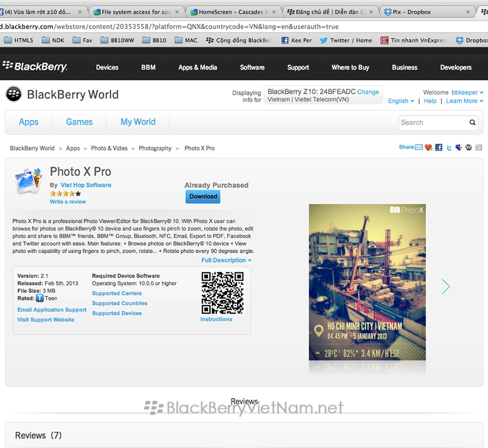
Task: Add app to favorites with heart icon
Action: 429,147
